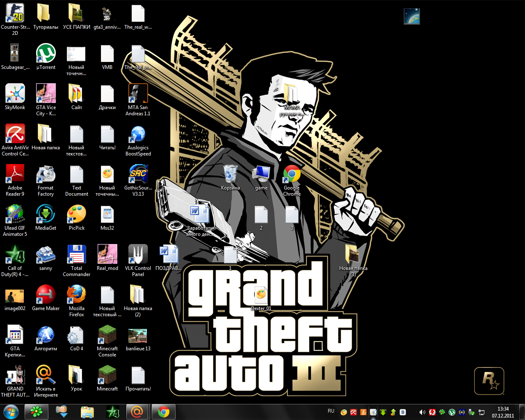Click the speaker volume tray icon
This screenshot has height=420, width=525.
click(422, 412)
